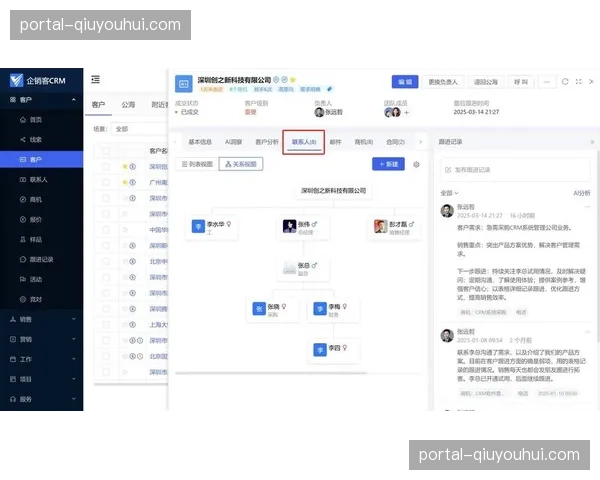Screen dimensions: 600x480
Task: Switch to the 公海 tab in customer list
Action: click(128, 104)
